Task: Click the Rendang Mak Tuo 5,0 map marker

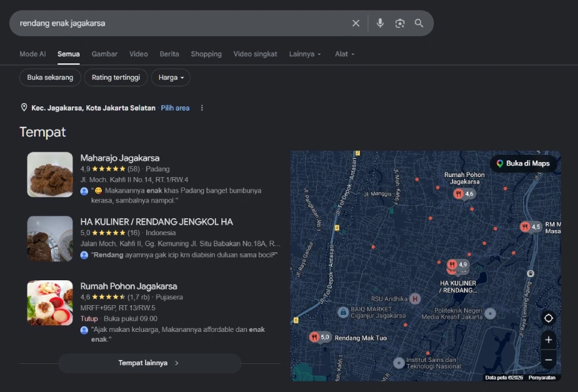Action: tap(319, 337)
